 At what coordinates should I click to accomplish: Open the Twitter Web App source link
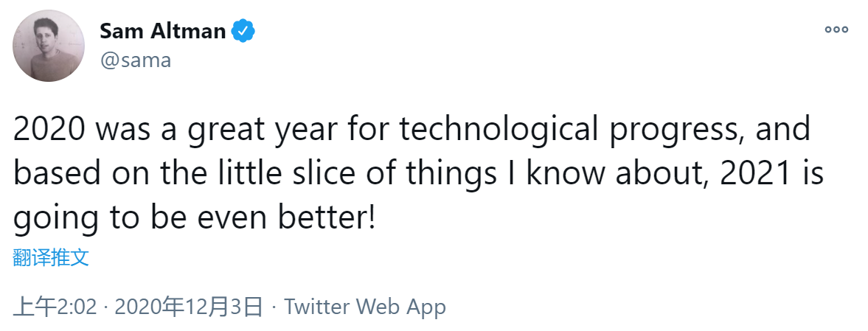pyautogui.click(x=365, y=307)
